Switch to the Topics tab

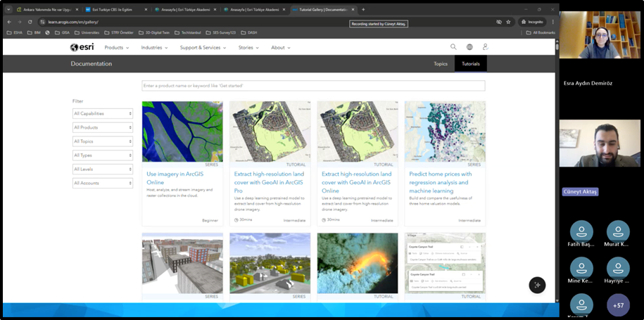click(x=441, y=63)
